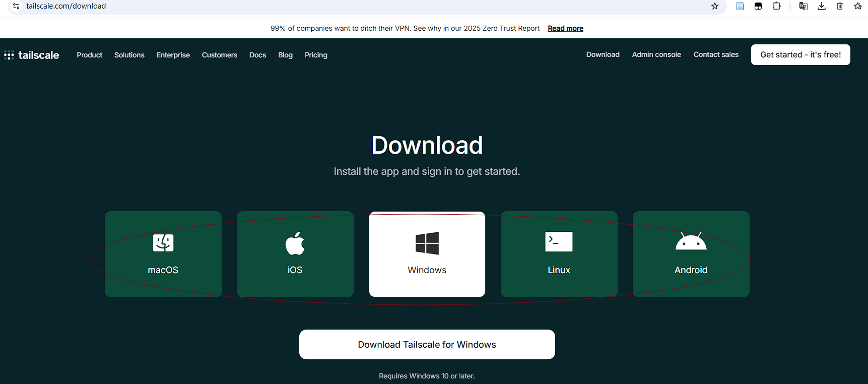Follow the Read more link in the banner
Image resolution: width=868 pixels, height=384 pixels.
[x=565, y=28]
